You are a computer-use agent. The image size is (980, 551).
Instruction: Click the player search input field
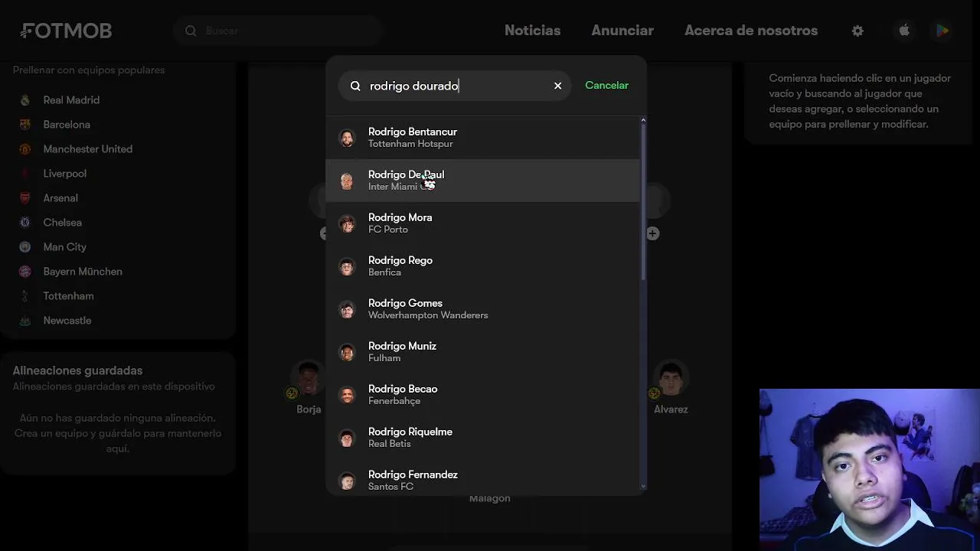coord(456,86)
